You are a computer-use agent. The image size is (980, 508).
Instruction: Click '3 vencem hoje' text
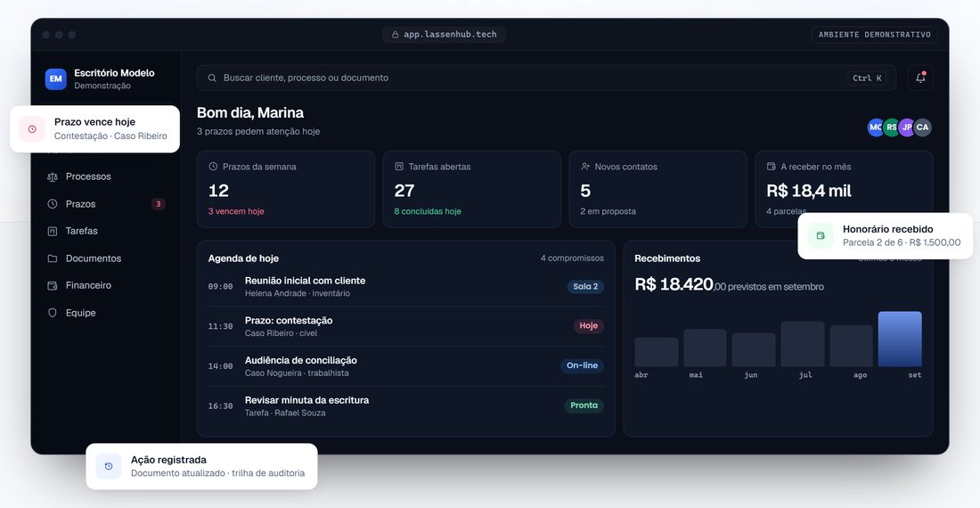click(x=236, y=211)
